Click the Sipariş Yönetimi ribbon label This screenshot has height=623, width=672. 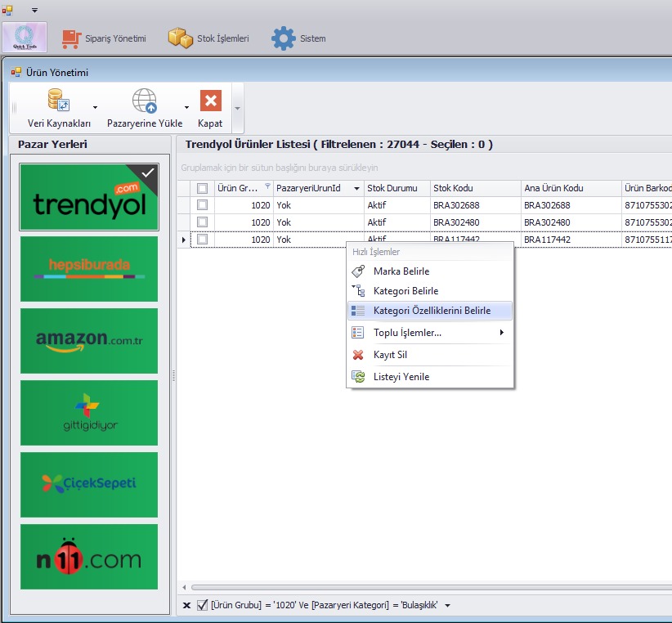coord(115,38)
